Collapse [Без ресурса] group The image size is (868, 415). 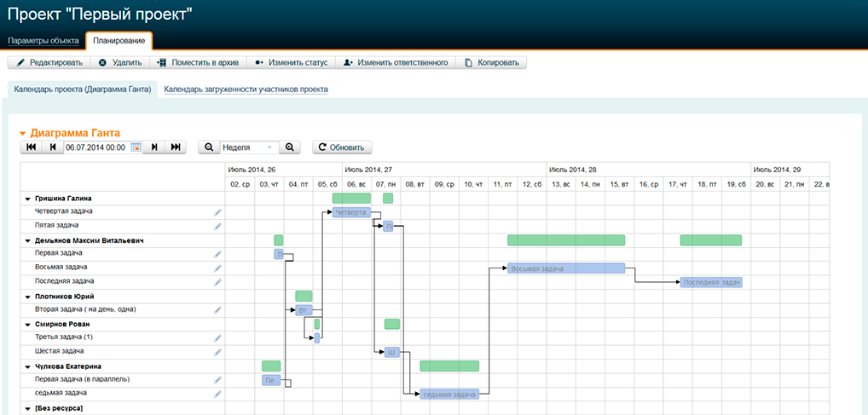click(27, 408)
